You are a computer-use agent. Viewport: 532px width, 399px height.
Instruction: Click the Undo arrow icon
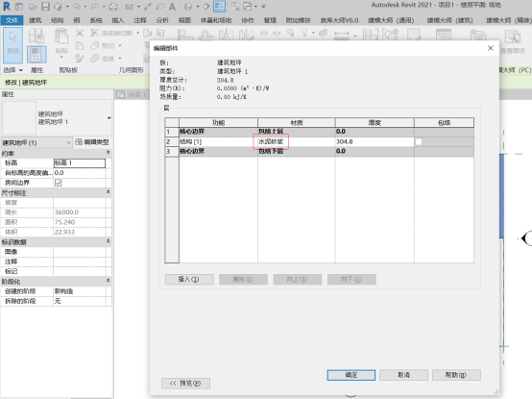(x=76, y=7)
